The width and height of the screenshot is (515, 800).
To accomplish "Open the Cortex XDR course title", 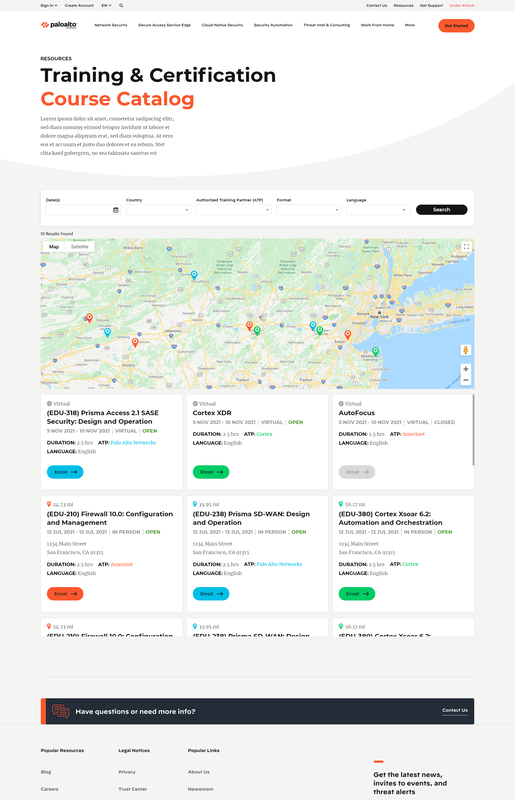I will click(x=212, y=413).
